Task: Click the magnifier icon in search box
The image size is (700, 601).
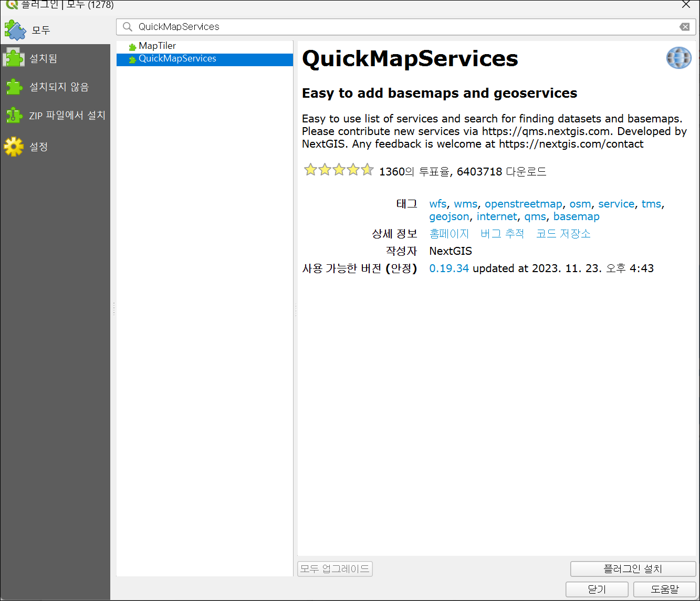Action: click(127, 27)
